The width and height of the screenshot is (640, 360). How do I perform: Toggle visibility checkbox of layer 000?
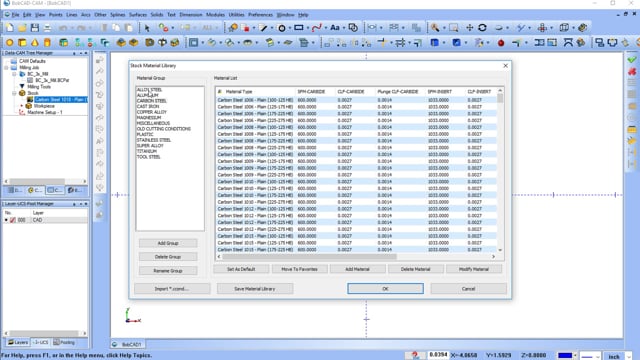(x=13, y=220)
